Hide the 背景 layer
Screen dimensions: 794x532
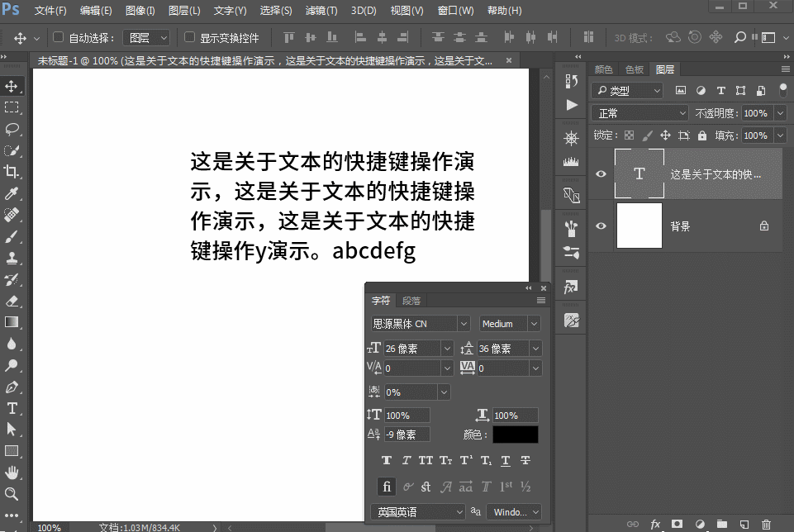pyautogui.click(x=601, y=226)
